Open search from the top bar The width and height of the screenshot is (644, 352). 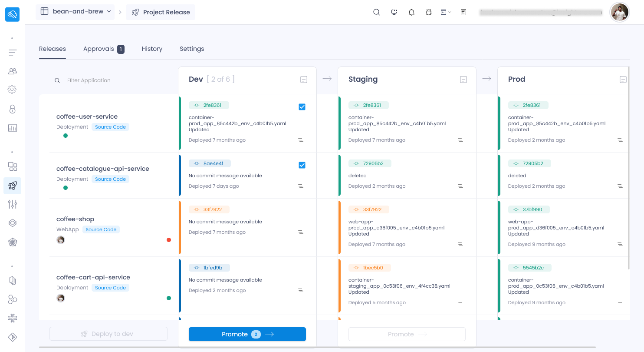(x=377, y=12)
